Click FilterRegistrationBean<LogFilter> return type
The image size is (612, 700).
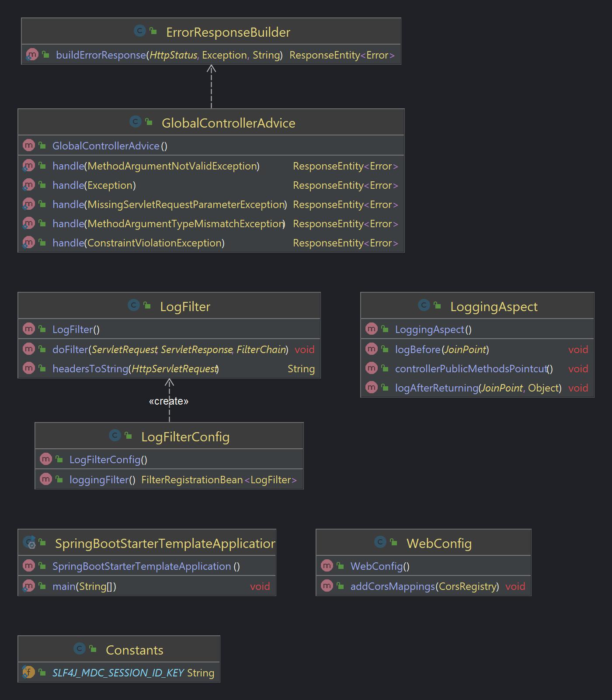pos(219,480)
